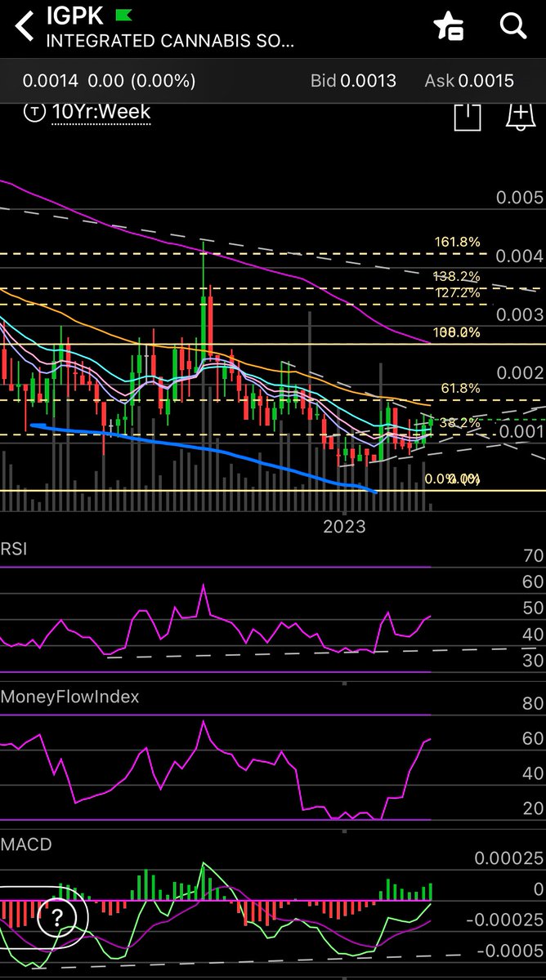The width and height of the screenshot is (546, 980).
Task: Open the search magnifier icon
Action: [x=513, y=25]
